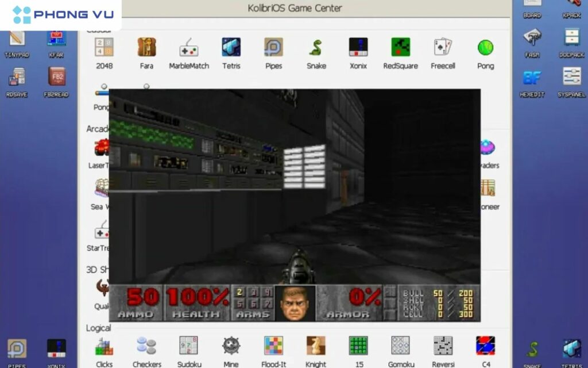
Task: Open the Flood-It game
Action: (x=273, y=346)
